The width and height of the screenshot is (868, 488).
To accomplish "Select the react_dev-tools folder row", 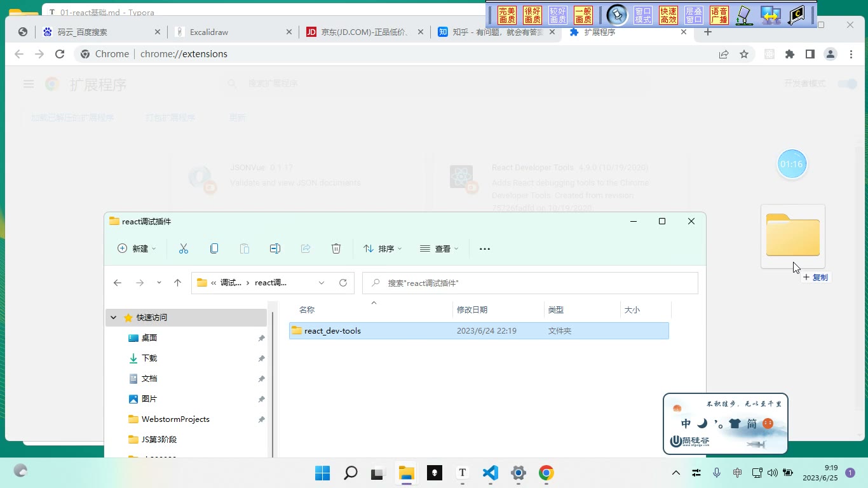I will 479,330.
